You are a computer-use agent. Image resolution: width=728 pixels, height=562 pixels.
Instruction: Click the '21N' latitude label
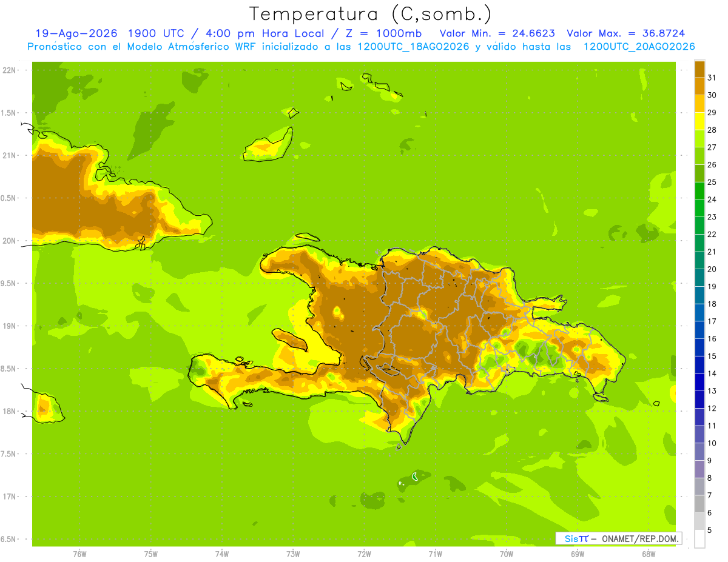click(9, 155)
